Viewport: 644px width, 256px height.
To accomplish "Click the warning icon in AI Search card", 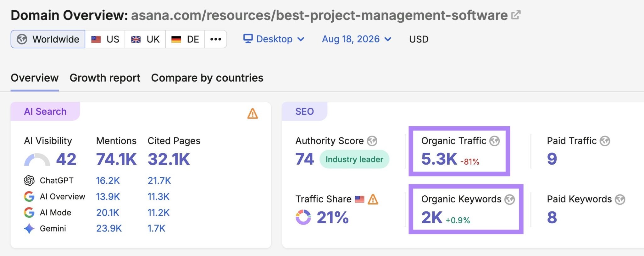I will pos(253,113).
